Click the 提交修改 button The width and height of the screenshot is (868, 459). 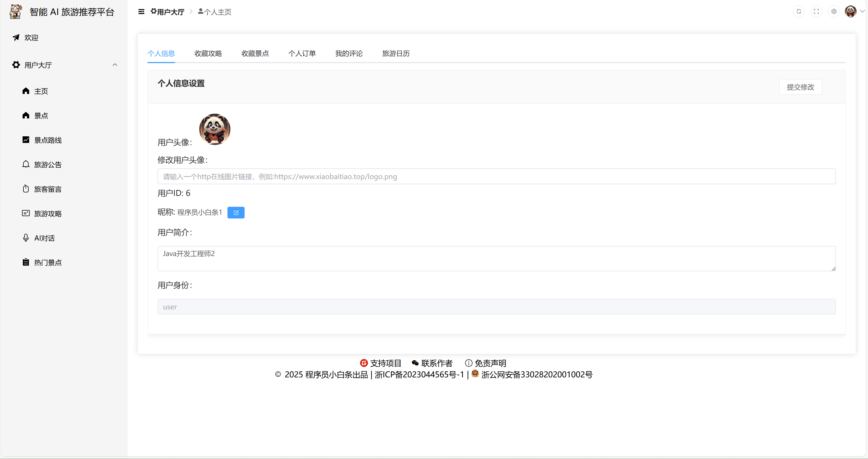800,87
